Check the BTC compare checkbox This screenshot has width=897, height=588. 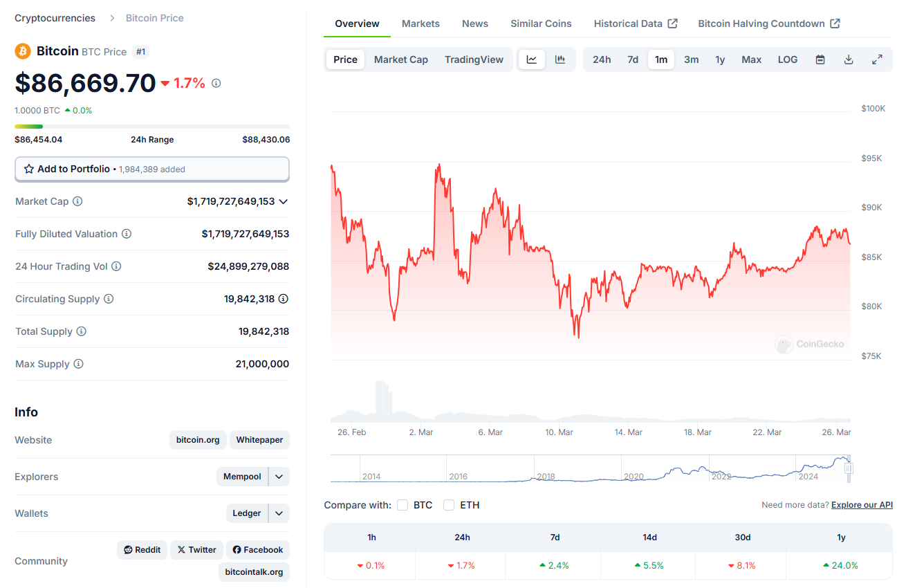(x=403, y=505)
